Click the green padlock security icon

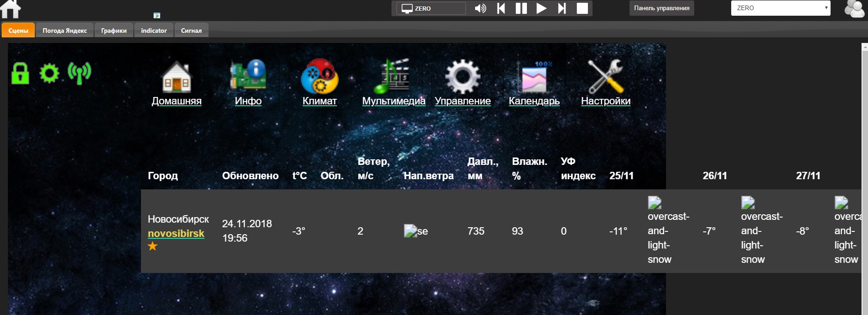pos(20,73)
